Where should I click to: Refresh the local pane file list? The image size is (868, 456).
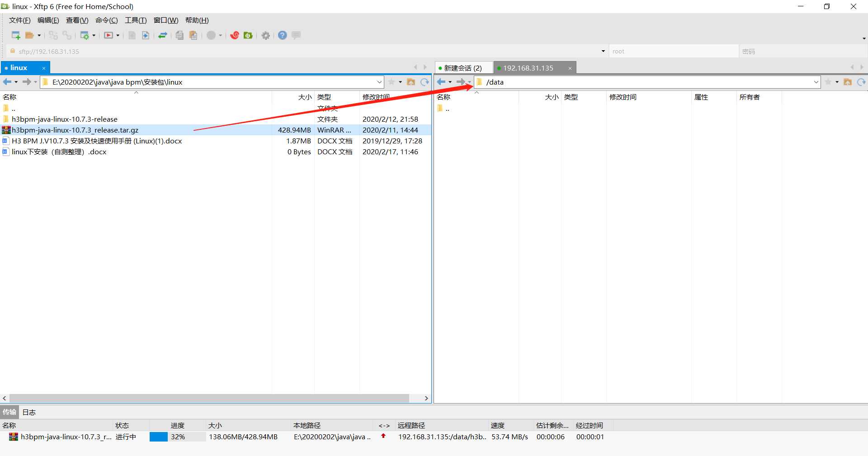[425, 82]
